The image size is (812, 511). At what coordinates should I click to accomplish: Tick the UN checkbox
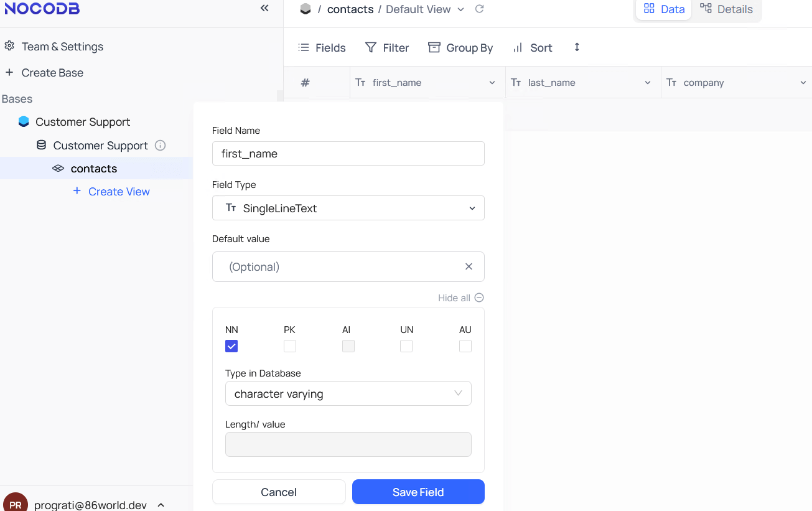click(406, 346)
